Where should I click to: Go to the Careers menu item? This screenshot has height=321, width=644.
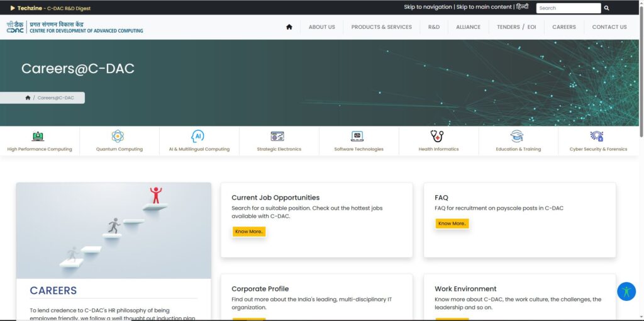click(x=563, y=27)
